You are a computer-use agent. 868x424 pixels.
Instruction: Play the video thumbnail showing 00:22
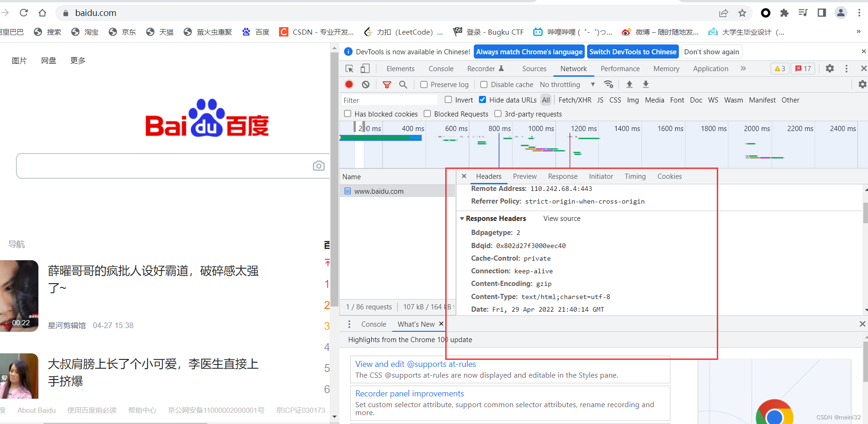19,296
